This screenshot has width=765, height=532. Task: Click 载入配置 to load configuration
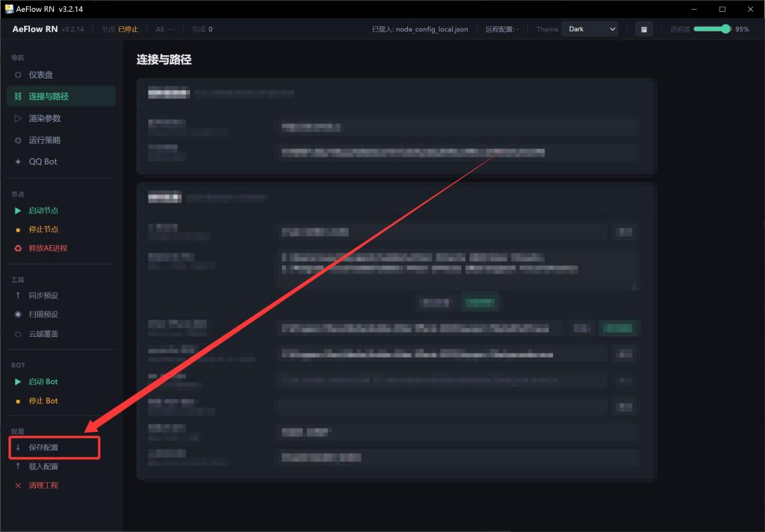(43, 466)
